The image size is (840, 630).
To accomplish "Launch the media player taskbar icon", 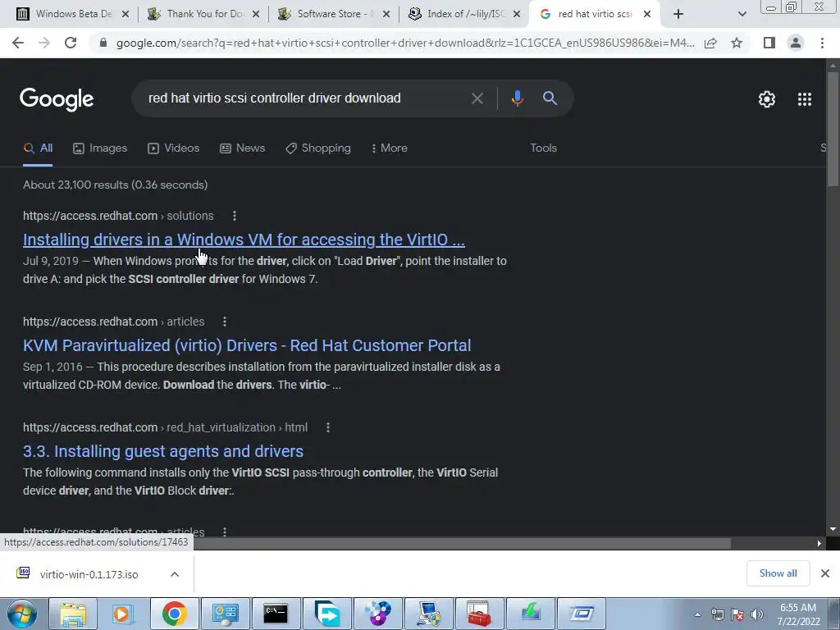I will (123, 614).
